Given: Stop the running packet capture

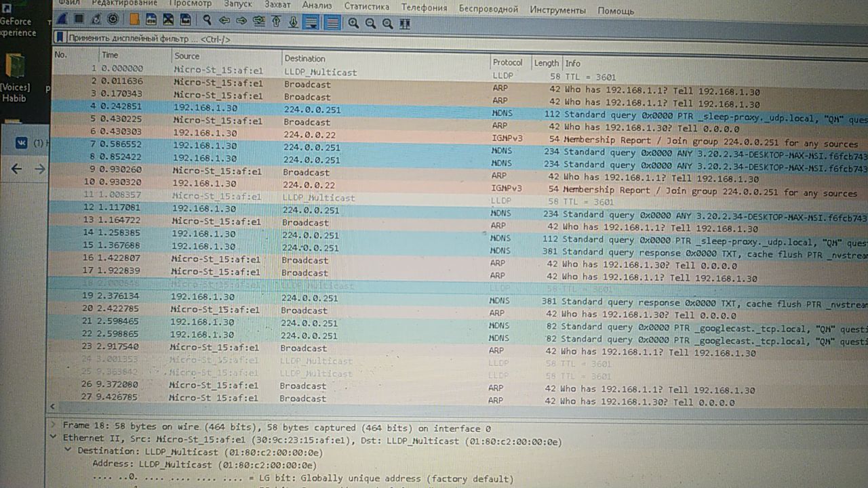Looking at the screenshot, I should pos(79,19).
